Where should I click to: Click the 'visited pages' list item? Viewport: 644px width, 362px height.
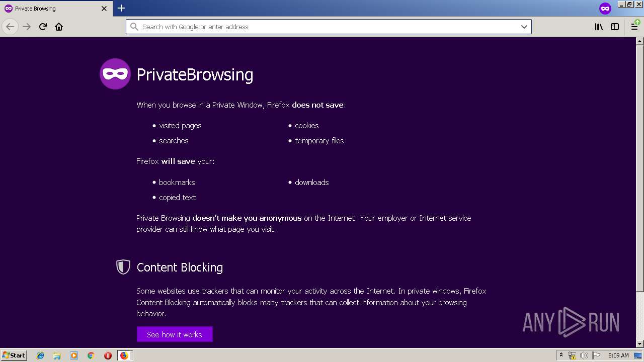(x=180, y=126)
